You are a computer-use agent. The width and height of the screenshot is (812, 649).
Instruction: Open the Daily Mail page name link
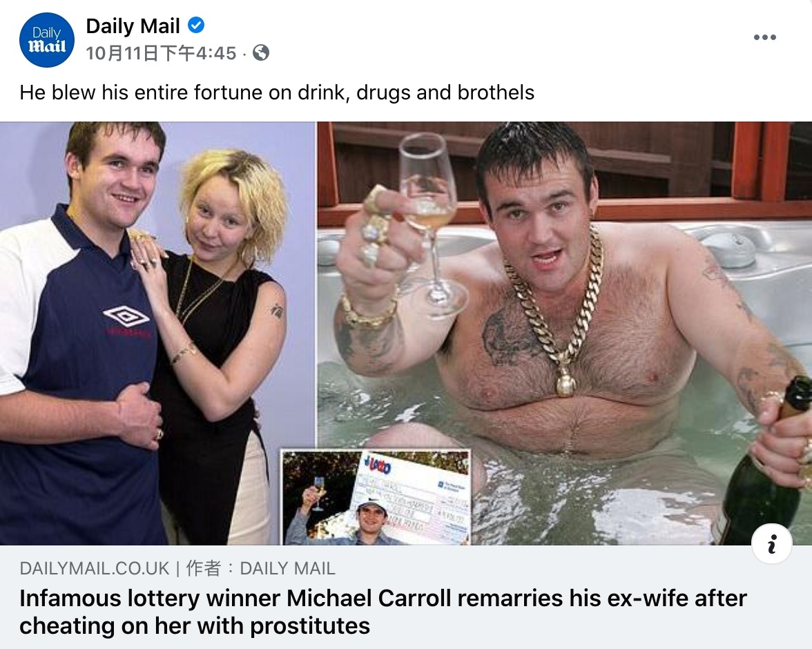pos(133,26)
